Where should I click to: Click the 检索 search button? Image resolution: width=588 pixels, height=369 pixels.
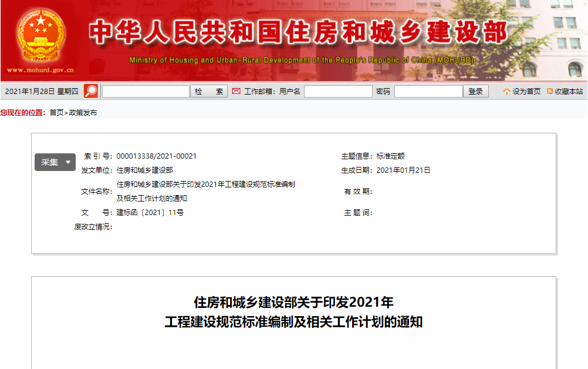click(x=209, y=91)
